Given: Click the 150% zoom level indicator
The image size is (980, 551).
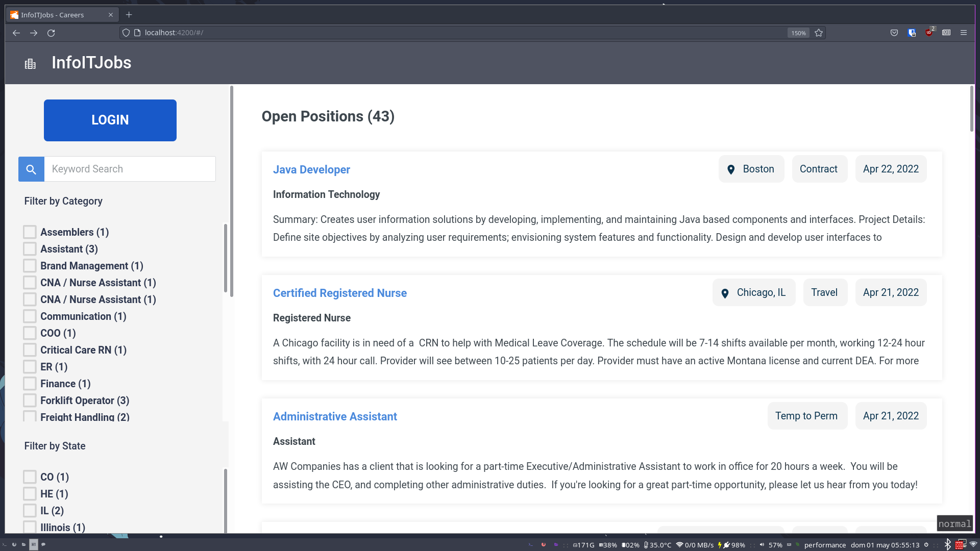Looking at the screenshot, I should point(798,33).
